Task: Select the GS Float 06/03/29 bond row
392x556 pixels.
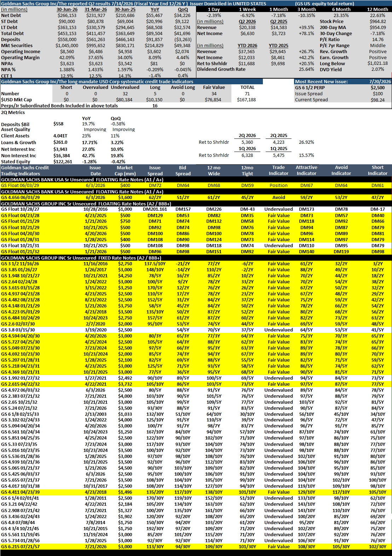Action: tap(196, 186)
